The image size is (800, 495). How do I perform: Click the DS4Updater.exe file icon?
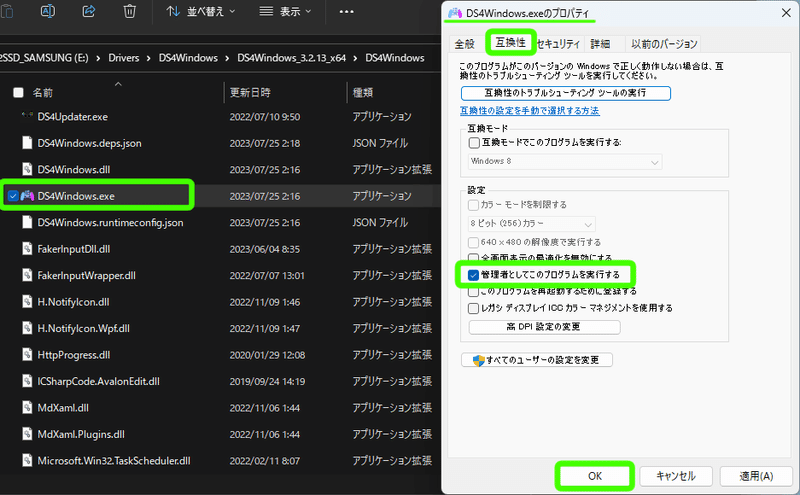pyautogui.click(x=28, y=116)
